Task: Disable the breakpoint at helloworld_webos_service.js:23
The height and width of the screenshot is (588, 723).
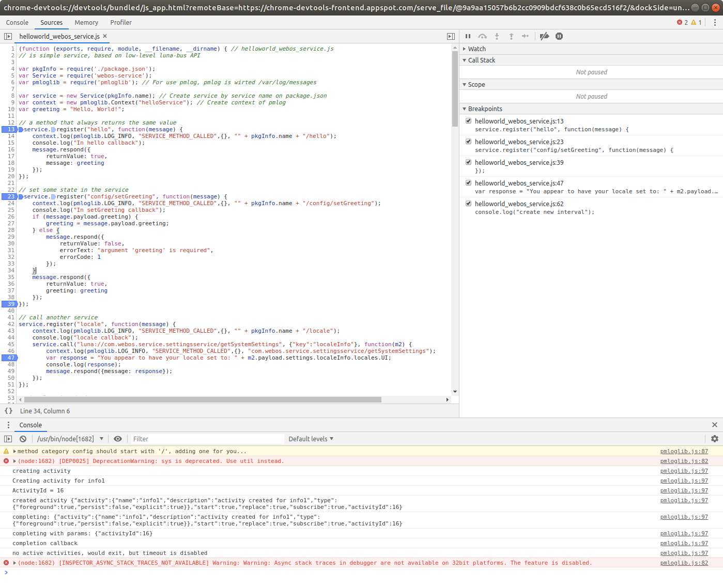Action: tap(468, 141)
